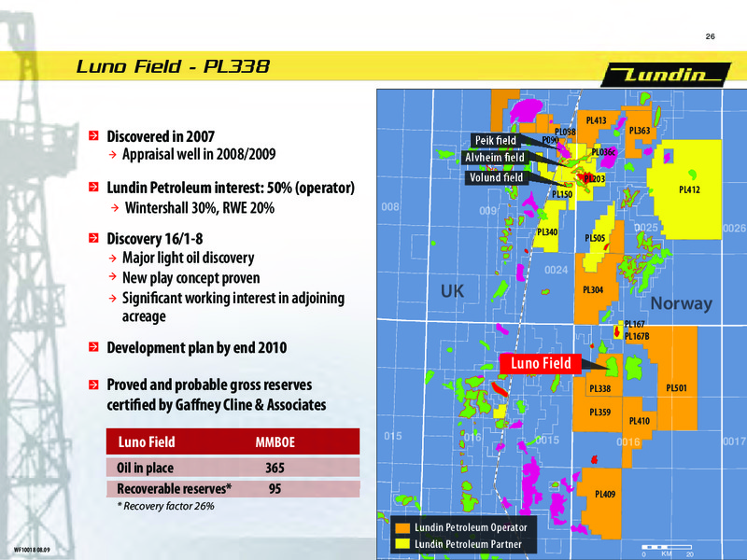Click the "MMBOE" table column header

click(275, 442)
